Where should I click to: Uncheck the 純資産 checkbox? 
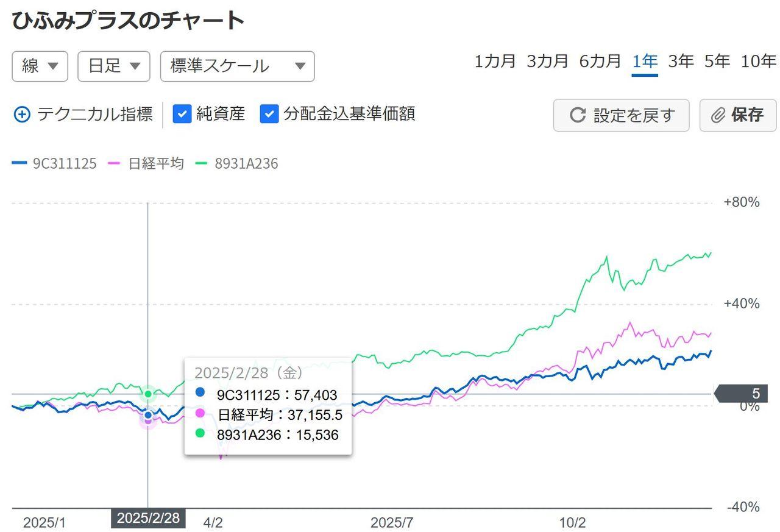tap(182, 114)
